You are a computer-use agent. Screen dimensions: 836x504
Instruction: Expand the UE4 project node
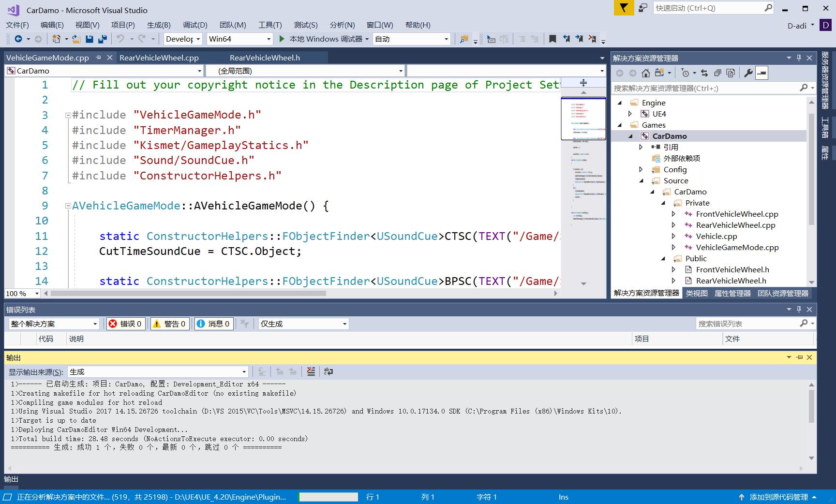coord(630,114)
